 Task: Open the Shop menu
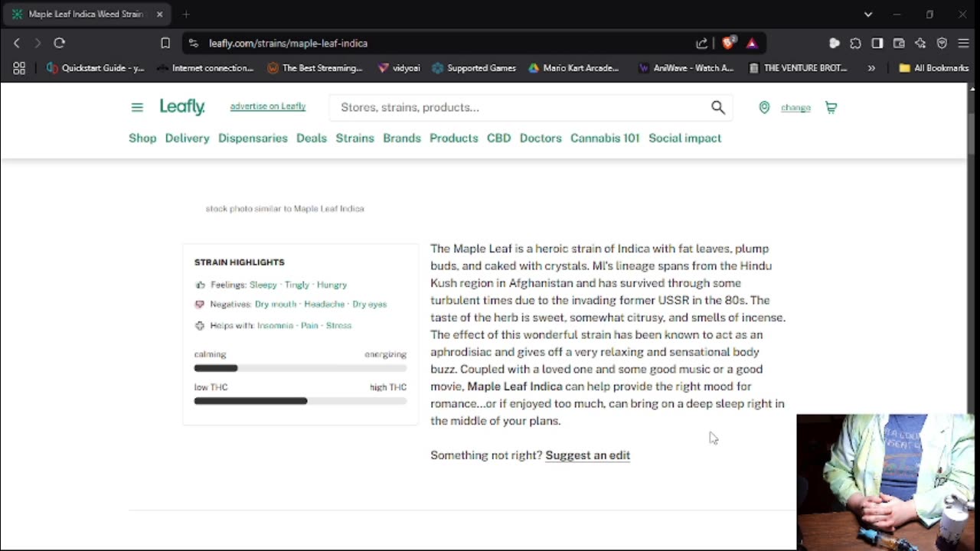(142, 138)
